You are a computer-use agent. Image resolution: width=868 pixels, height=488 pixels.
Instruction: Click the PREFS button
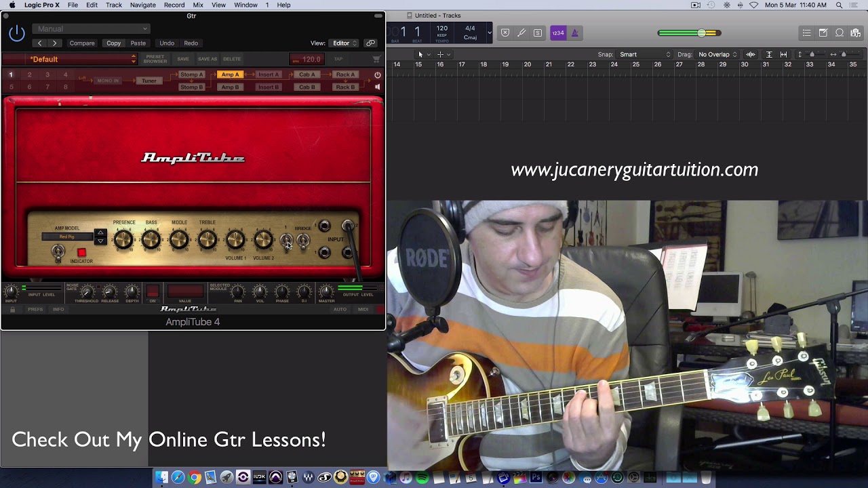coord(35,309)
